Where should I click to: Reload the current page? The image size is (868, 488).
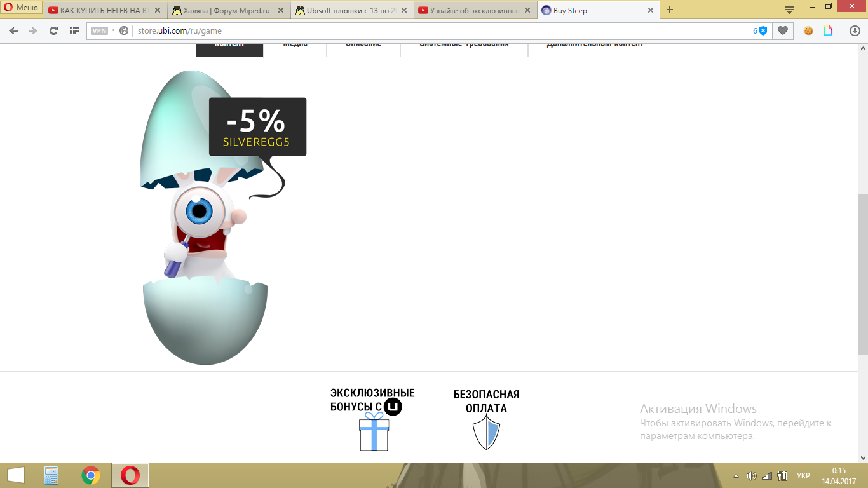tap(53, 30)
